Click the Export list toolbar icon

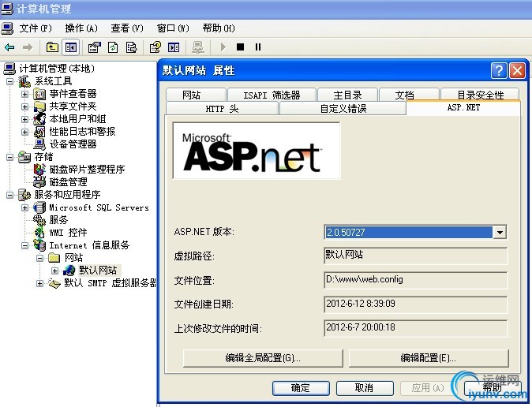[131, 47]
